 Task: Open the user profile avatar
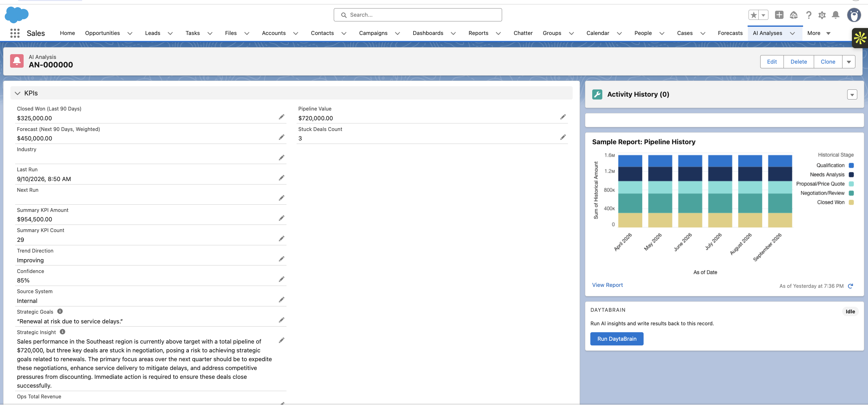[854, 15]
